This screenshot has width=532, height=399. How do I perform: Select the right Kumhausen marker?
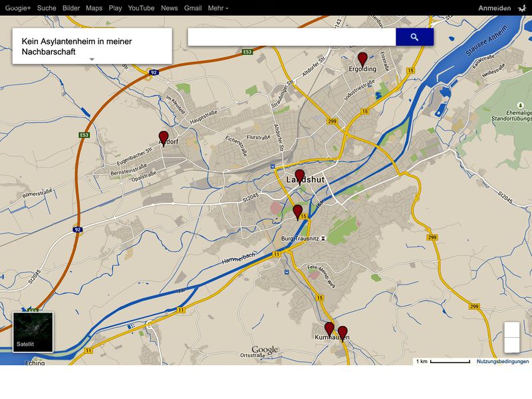(x=343, y=331)
